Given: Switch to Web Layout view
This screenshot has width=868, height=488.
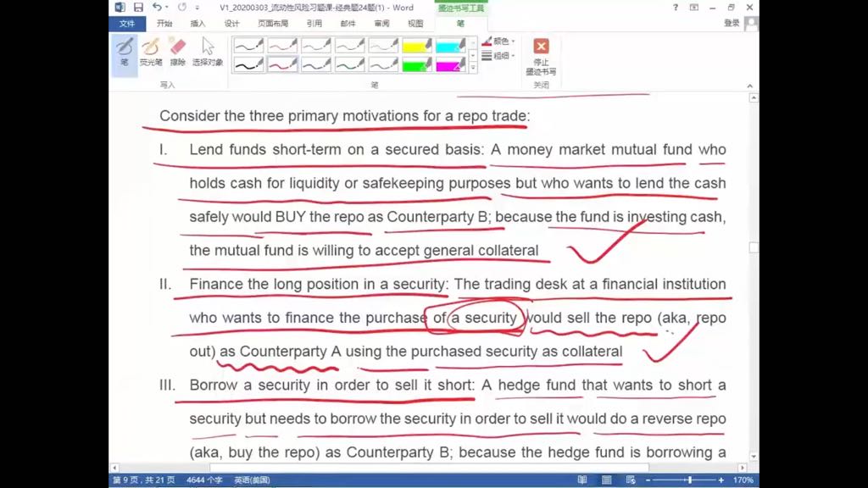Looking at the screenshot, I should [631, 480].
